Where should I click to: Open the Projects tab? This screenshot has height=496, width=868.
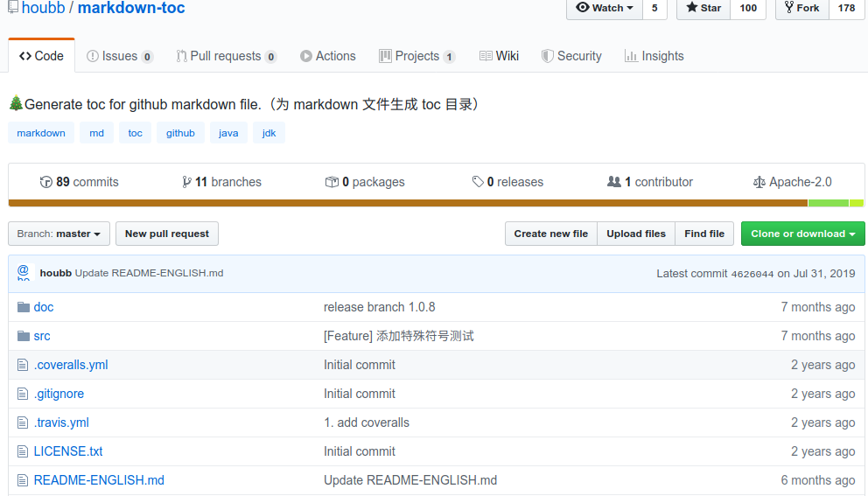[x=416, y=56]
